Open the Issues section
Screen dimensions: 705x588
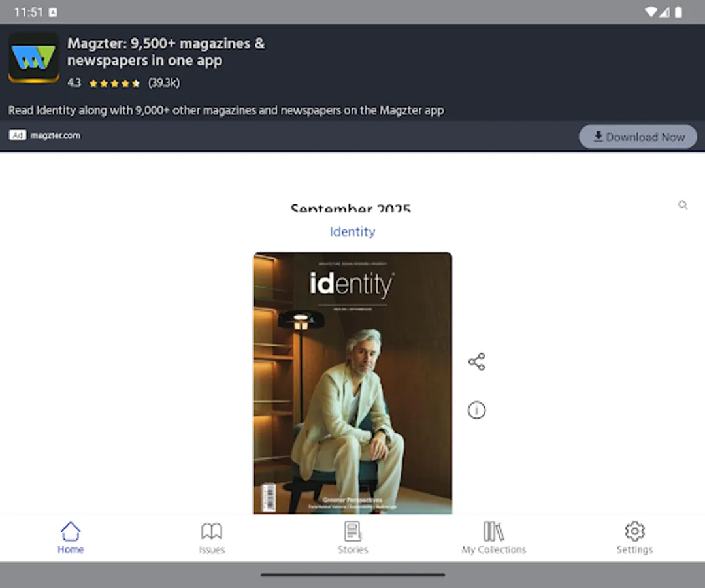pyautogui.click(x=211, y=537)
